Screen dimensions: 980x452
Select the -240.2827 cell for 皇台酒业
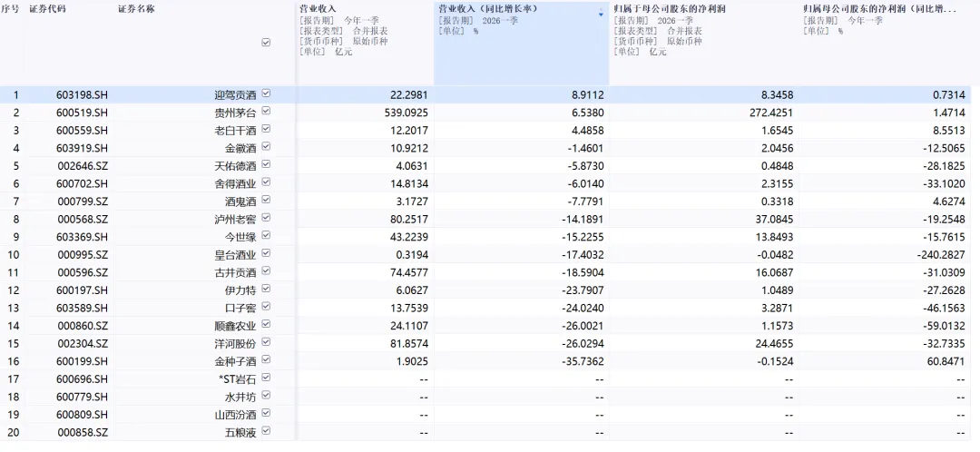[941, 254]
